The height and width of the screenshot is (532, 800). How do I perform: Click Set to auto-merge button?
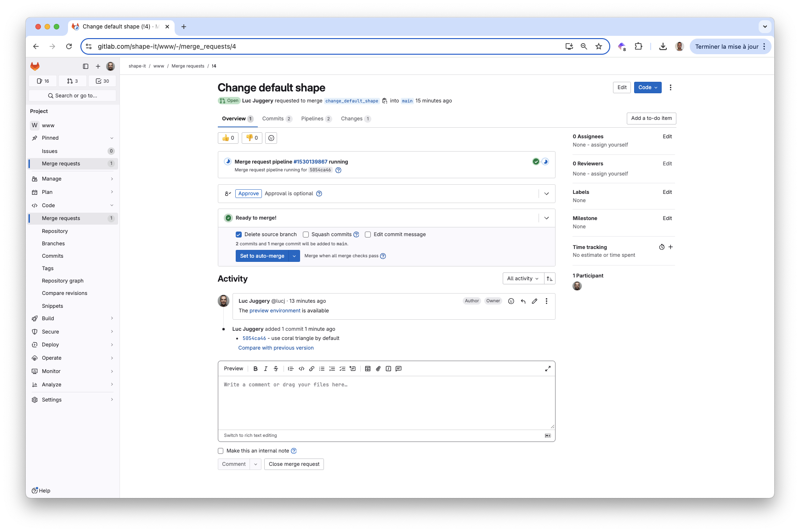click(x=262, y=256)
